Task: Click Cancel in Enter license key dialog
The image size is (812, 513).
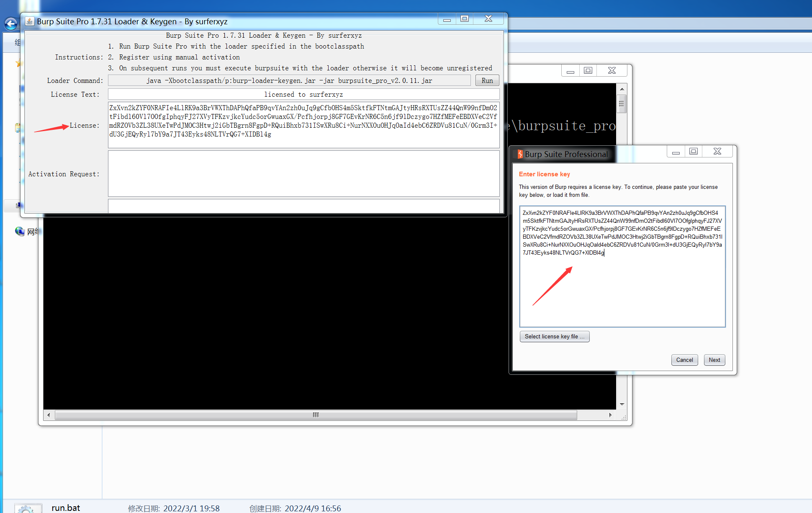Action: 684,360
